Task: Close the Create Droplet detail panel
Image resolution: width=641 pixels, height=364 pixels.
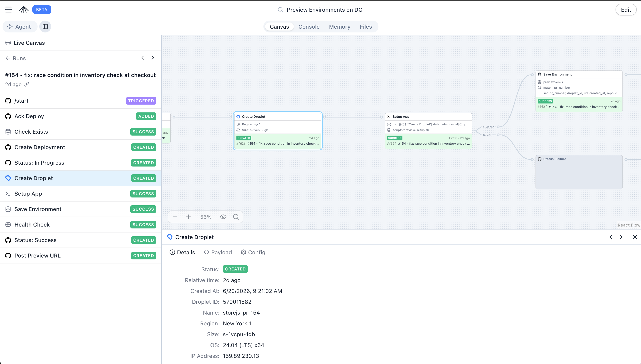Action: 635,237
